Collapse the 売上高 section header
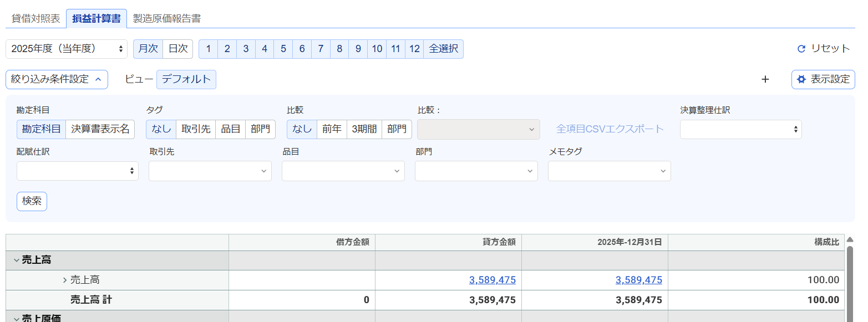This screenshot has width=868, height=322. (17, 260)
